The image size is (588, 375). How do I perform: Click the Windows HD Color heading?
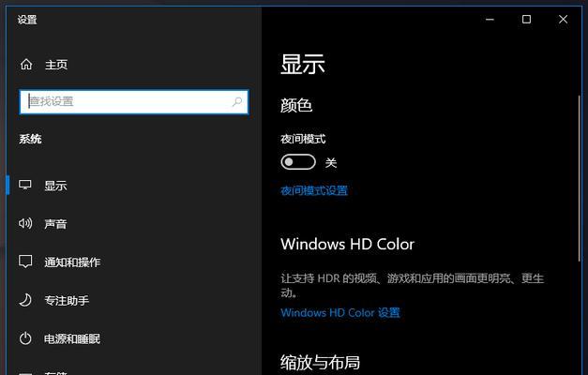click(x=347, y=244)
